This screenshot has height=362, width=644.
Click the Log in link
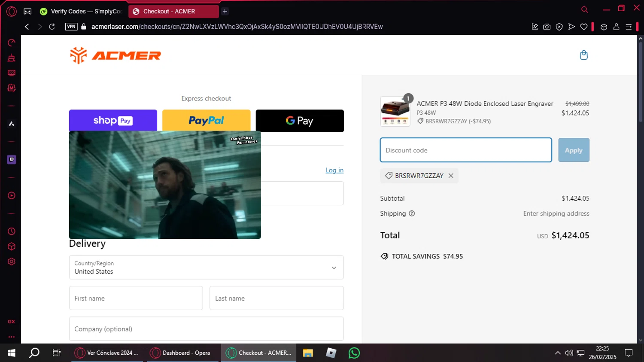334,170
